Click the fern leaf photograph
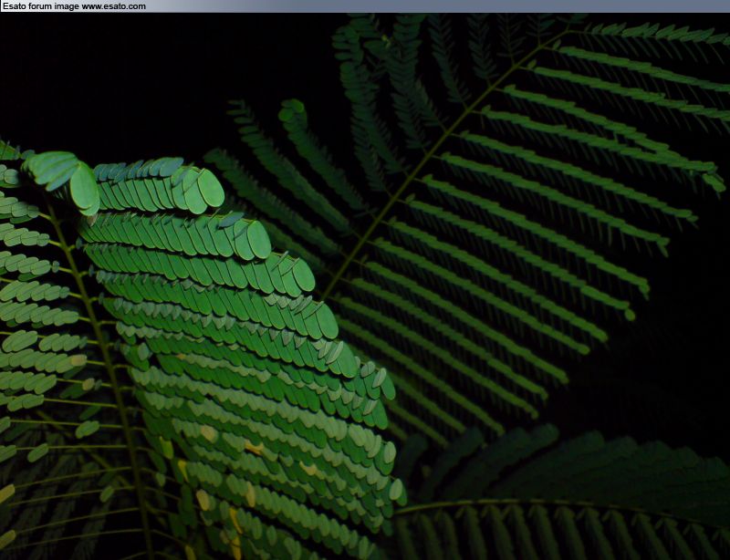The width and height of the screenshot is (730, 560). tap(365, 286)
